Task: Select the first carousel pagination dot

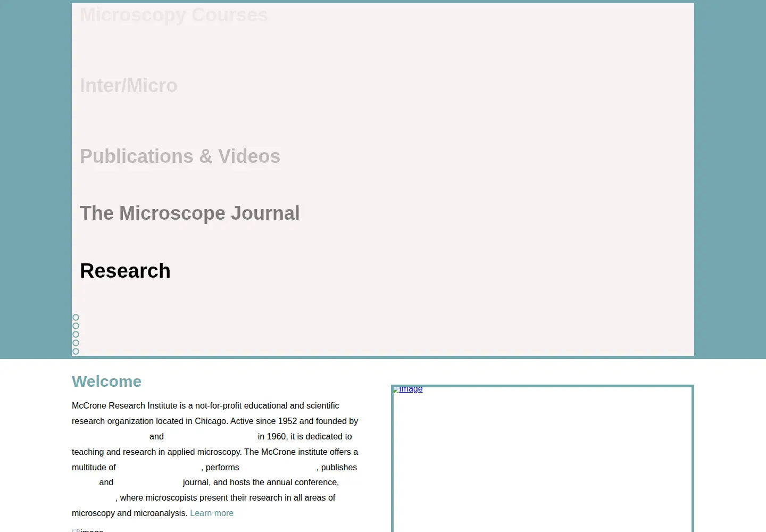Action: click(x=76, y=318)
